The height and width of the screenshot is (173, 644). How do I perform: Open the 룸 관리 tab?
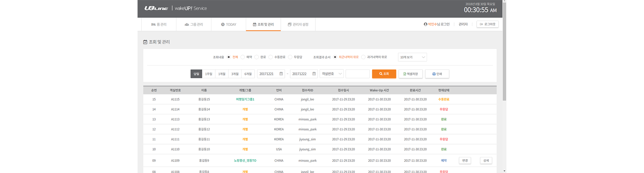coord(159,24)
